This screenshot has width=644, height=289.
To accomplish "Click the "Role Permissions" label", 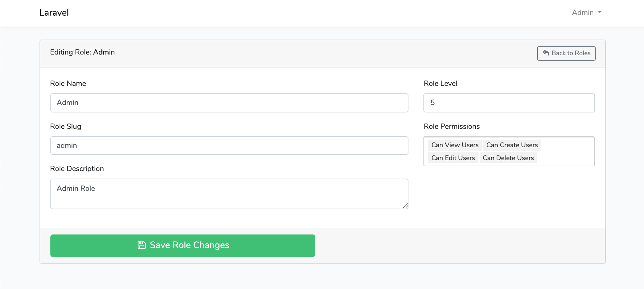I will tap(452, 126).
